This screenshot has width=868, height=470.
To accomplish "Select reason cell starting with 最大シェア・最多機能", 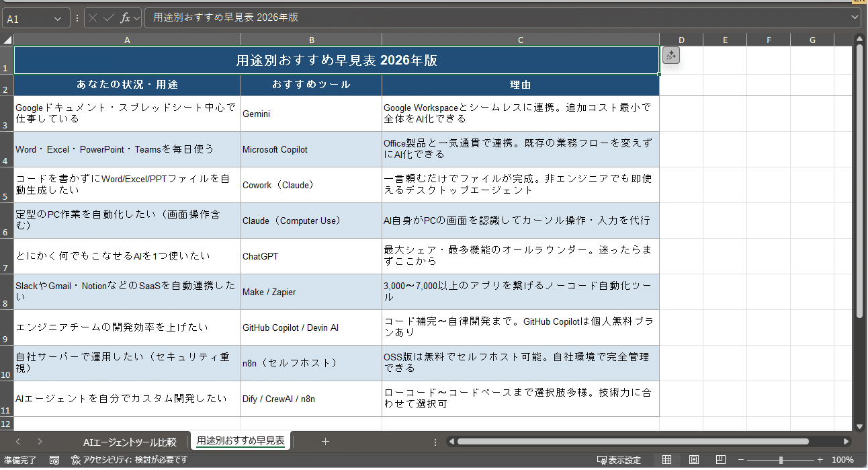I will [x=521, y=256].
